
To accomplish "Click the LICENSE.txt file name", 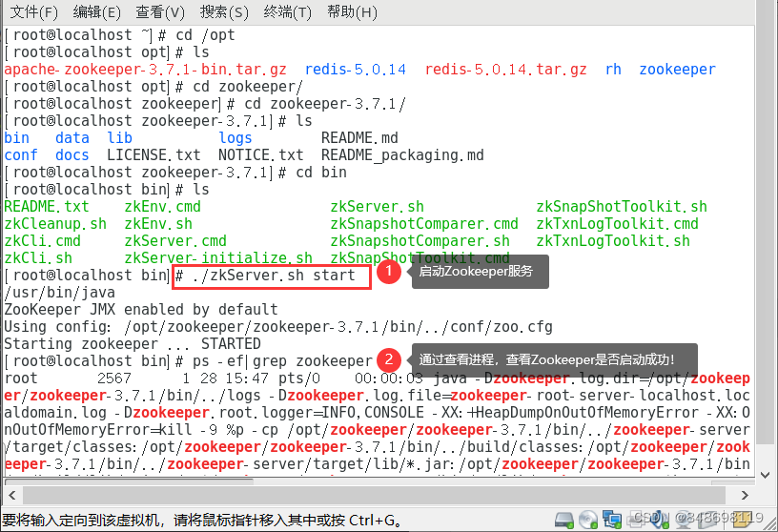I will 154,155.
